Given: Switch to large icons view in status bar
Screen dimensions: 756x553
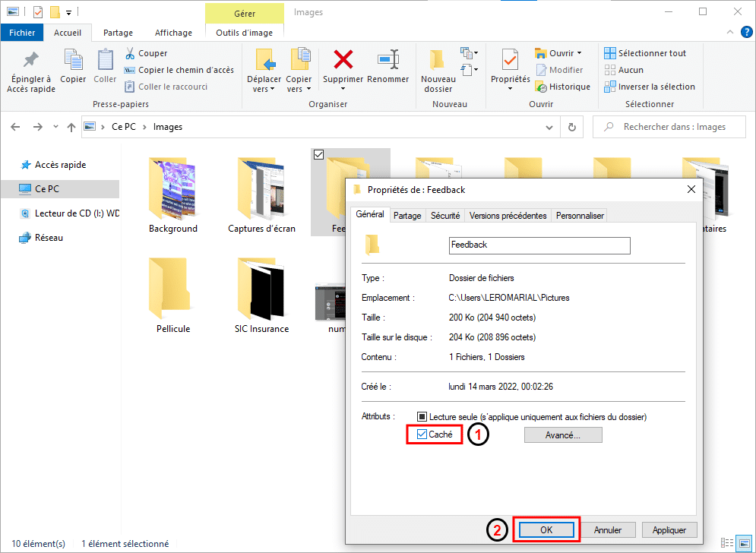Looking at the screenshot, I should pyautogui.click(x=744, y=543).
